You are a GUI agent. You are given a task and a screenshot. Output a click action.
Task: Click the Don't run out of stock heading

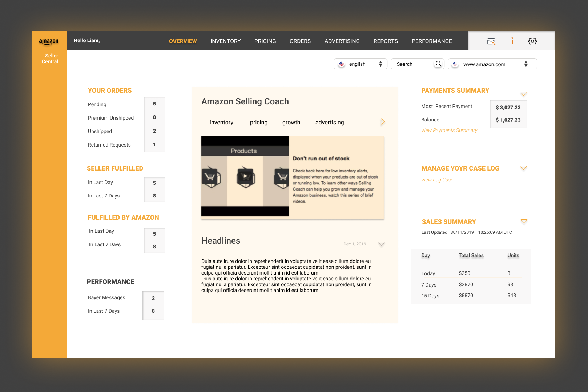(x=321, y=159)
